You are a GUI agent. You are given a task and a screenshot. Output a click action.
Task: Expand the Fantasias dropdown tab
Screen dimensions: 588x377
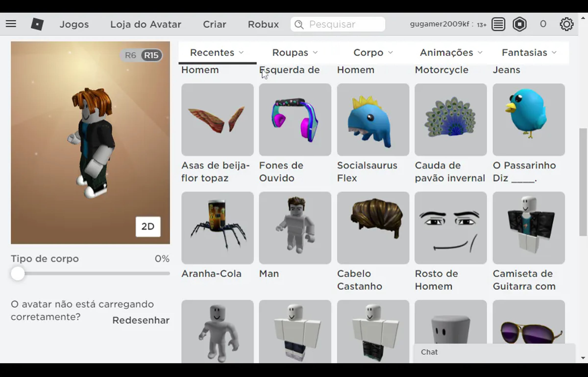point(529,53)
